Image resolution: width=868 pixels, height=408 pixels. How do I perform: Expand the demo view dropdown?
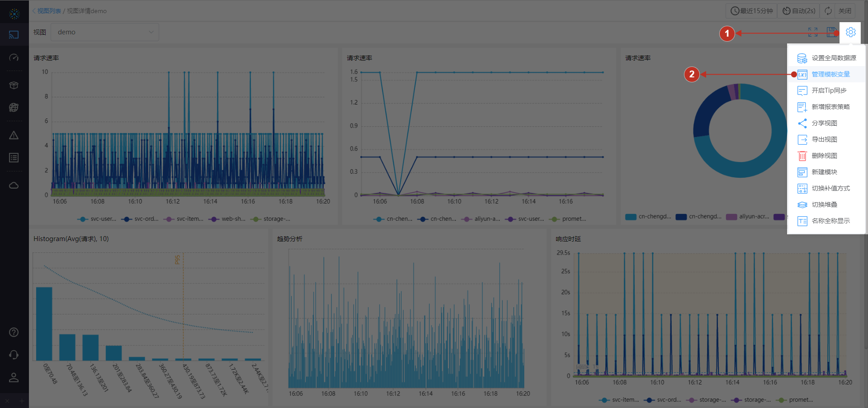pos(105,32)
